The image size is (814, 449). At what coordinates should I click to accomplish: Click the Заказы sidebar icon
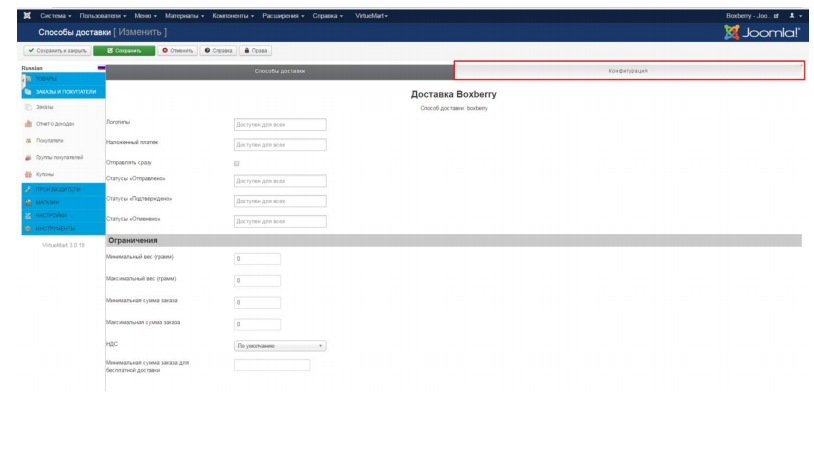28,107
